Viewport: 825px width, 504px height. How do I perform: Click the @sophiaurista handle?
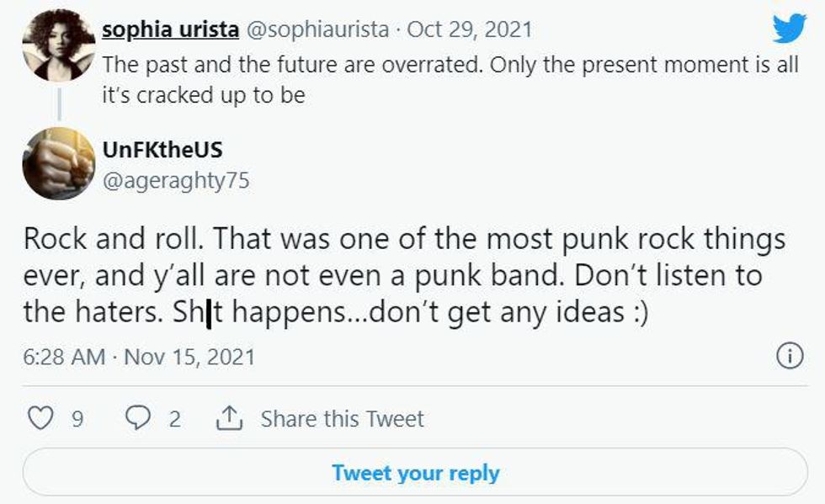coord(317,29)
